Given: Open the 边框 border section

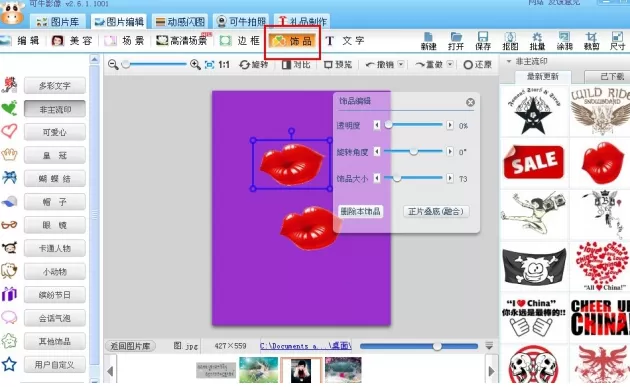Looking at the screenshot, I should [x=240, y=41].
